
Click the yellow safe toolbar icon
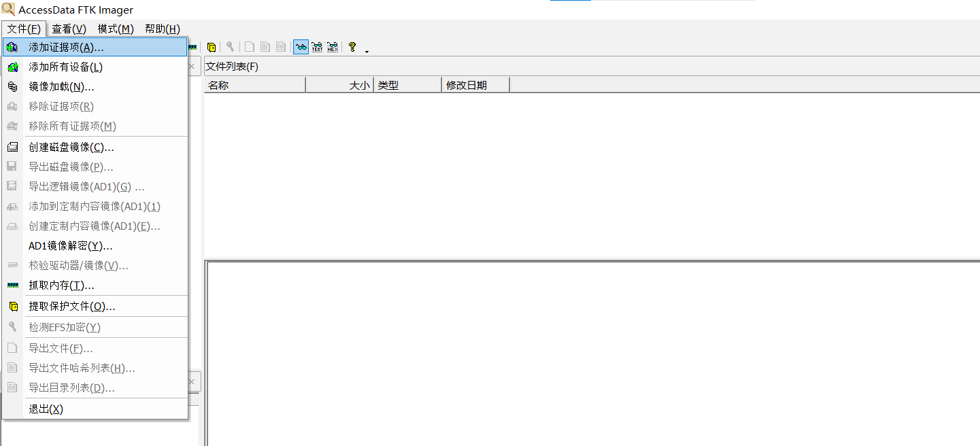click(x=212, y=47)
